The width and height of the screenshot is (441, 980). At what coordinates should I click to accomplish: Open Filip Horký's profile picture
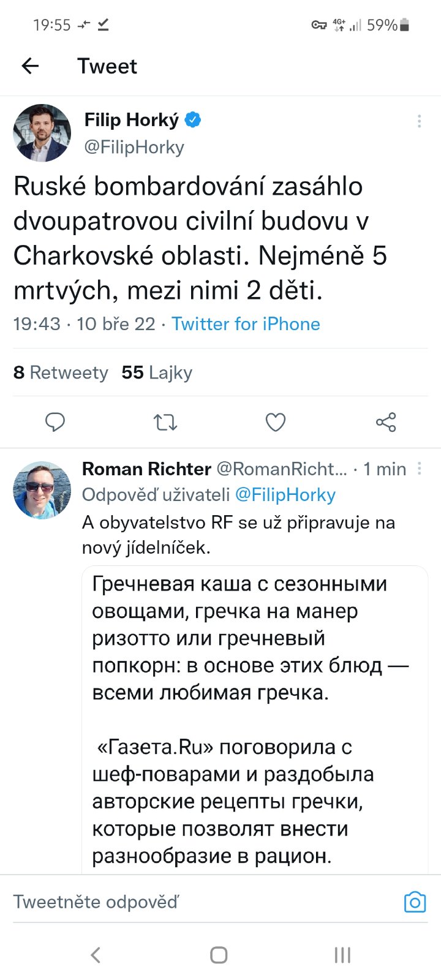point(42,133)
